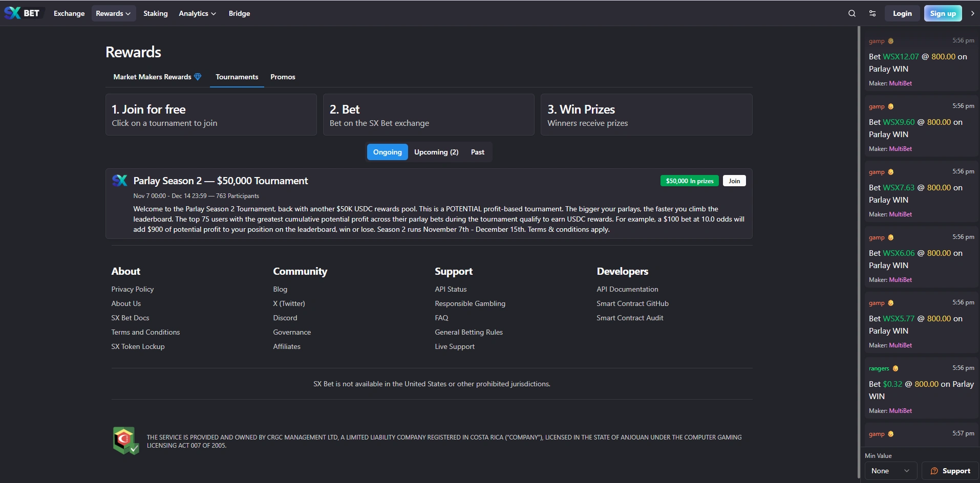Click the Anjouan gaming license seal
Viewport: 980px width, 483px height.
coord(126,441)
